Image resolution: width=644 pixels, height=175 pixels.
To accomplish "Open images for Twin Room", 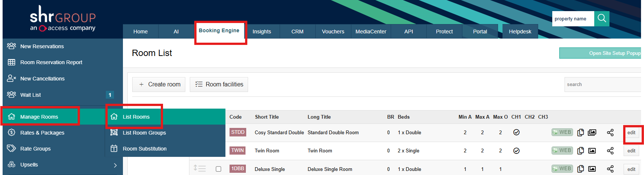I will [592, 151].
